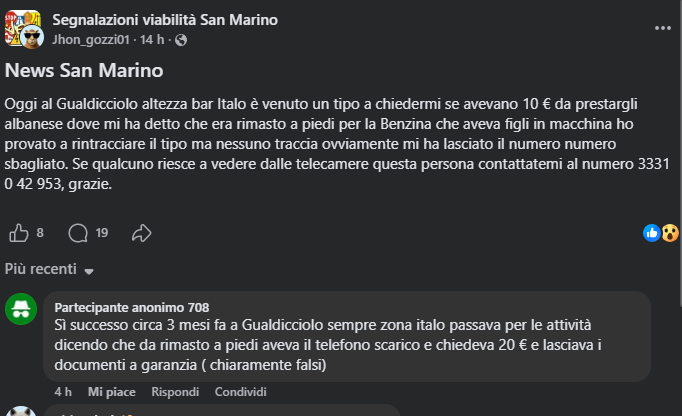Click the globe public visibility icon
The image size is (682, 416).
181,40
